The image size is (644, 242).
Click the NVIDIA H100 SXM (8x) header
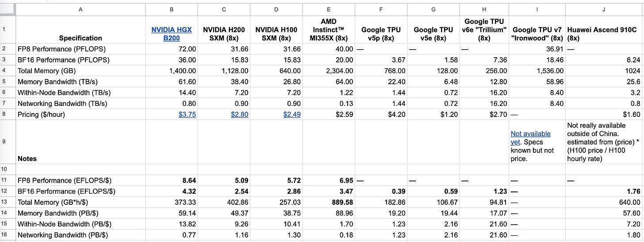pyautogui.click(x=276, y=30)
